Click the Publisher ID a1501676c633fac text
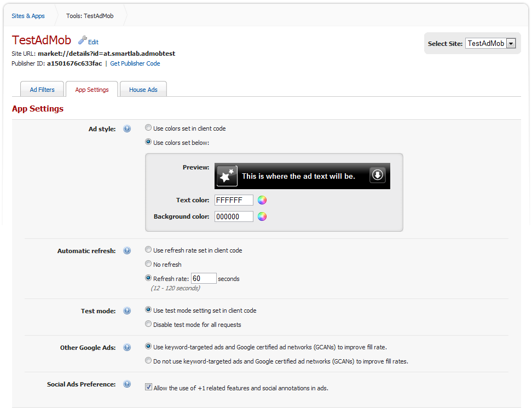 click(x=74, y=63)
